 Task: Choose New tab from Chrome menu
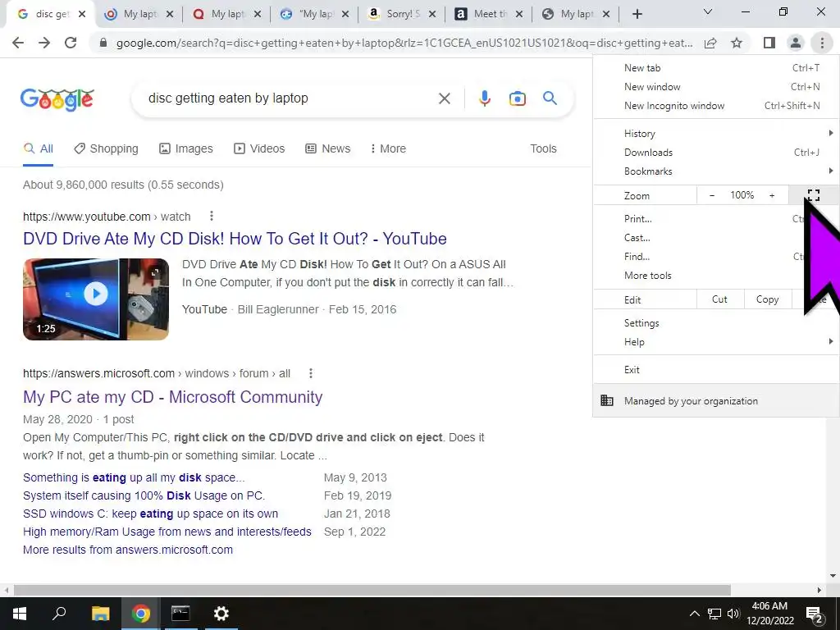[x=716, y=68]
